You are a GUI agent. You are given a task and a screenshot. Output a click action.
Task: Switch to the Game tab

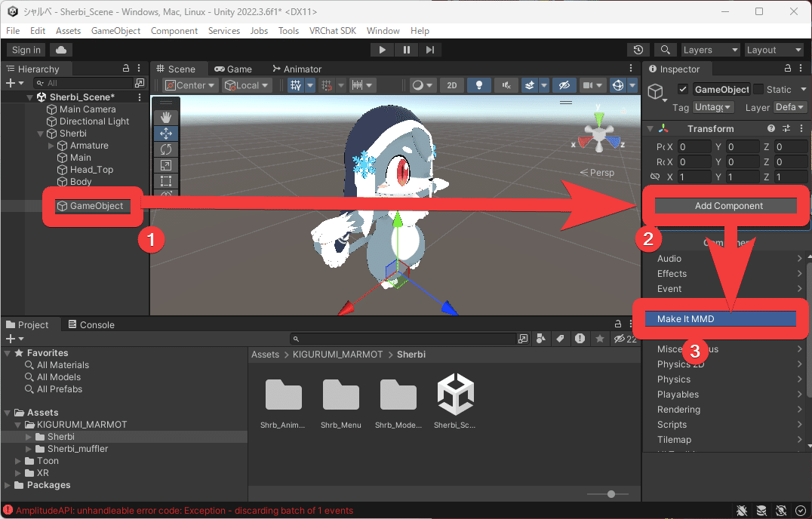pyautogui.click(x=233, y=69)
